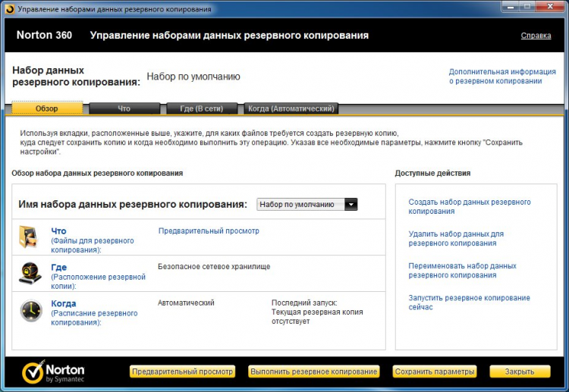Switch to the Обзор tab

47,108
